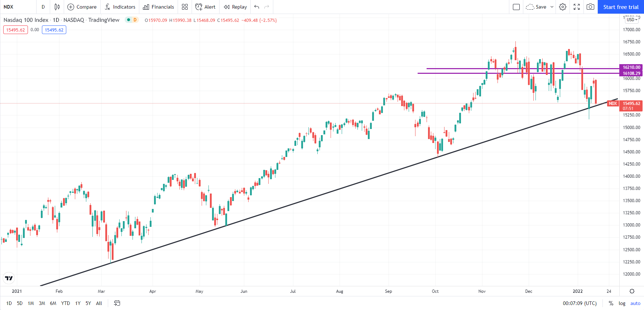Open chart settings gear
The width and height of the screenshot is (644, 310).
point(563,7)
